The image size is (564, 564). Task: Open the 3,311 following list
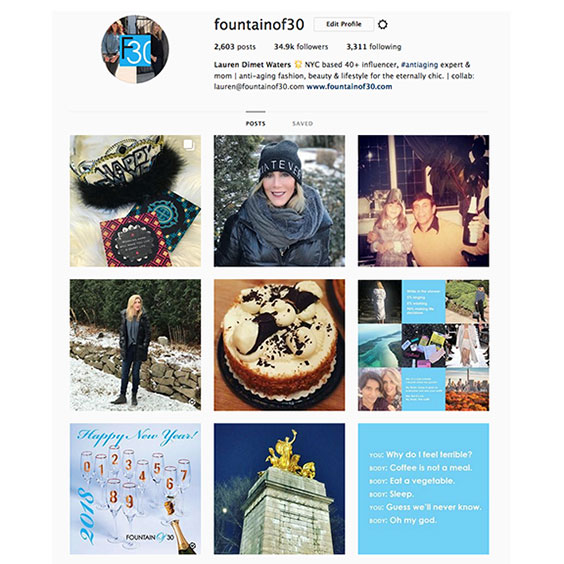click(374, 46)
